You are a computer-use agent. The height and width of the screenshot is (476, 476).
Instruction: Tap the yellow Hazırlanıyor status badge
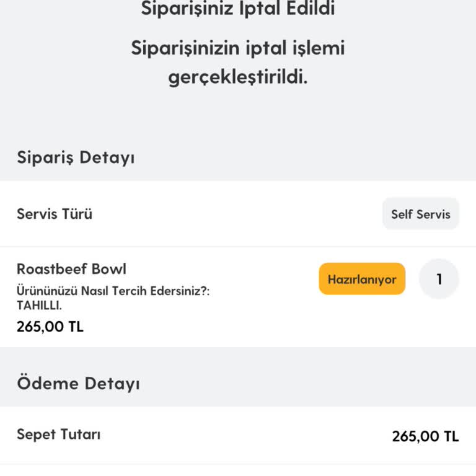[x=362, y=280]
